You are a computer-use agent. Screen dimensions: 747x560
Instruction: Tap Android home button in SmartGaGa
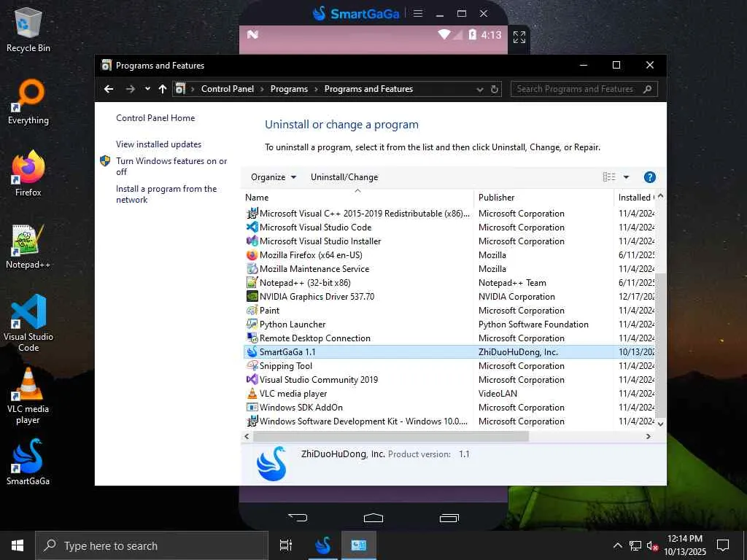[x=373, y=518]
